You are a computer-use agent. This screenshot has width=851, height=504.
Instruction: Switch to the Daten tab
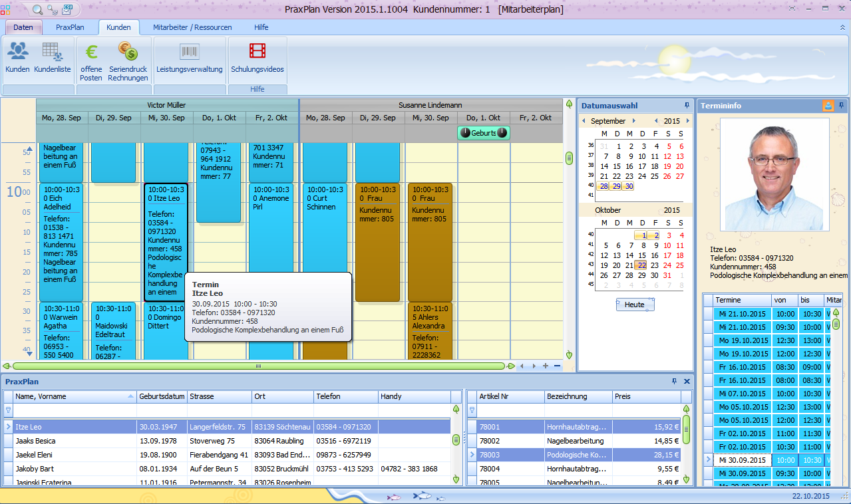pos(23,27)
